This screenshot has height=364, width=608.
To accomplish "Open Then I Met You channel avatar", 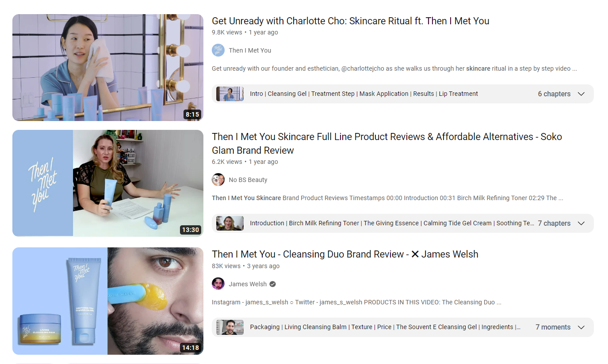I will 218,50.
